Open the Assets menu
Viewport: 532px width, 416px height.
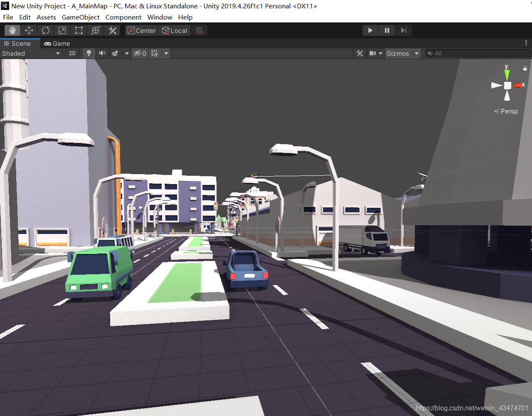(46, 17)
